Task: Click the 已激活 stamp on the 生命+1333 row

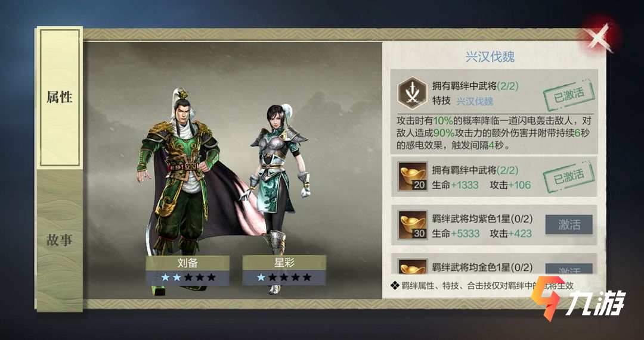Action: pyautogui.click(x=569, y=177)
